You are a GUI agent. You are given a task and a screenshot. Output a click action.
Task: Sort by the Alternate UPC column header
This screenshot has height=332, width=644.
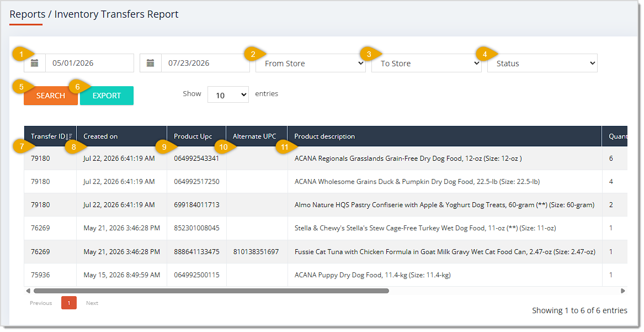257,136
